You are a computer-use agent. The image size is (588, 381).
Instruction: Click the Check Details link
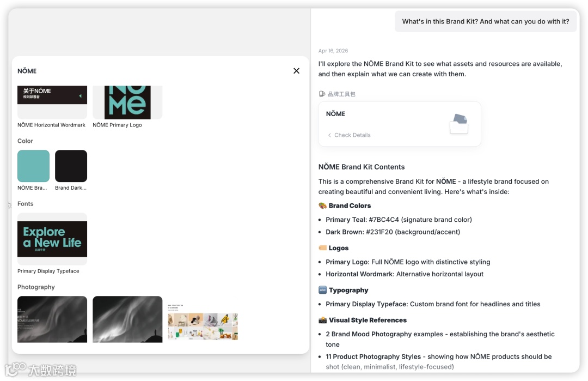(352, 135)
